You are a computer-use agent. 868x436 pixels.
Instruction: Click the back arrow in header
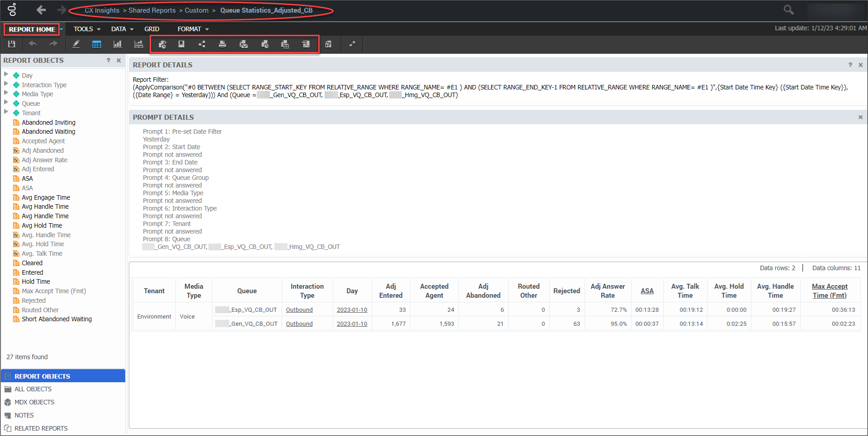[x=41, y=10]
